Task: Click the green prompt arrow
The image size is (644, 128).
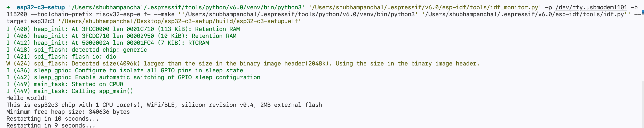Action: (x=9, y=8)
